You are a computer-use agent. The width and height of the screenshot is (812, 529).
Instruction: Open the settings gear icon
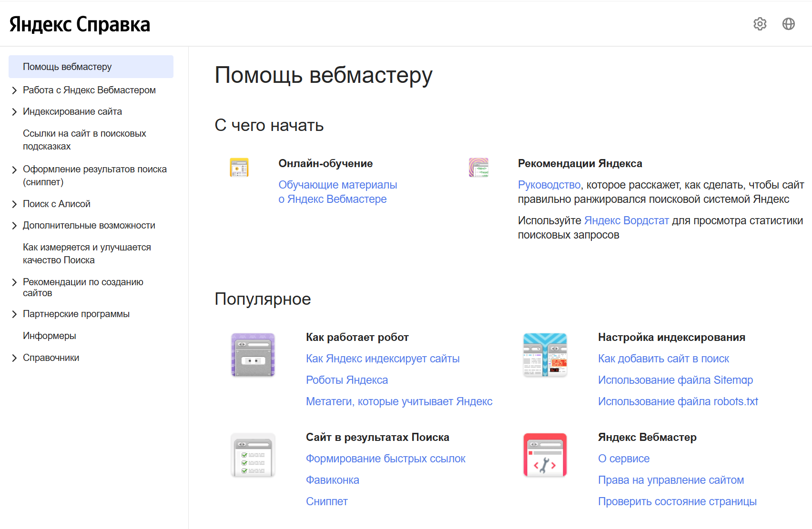[x=760, y=24]
